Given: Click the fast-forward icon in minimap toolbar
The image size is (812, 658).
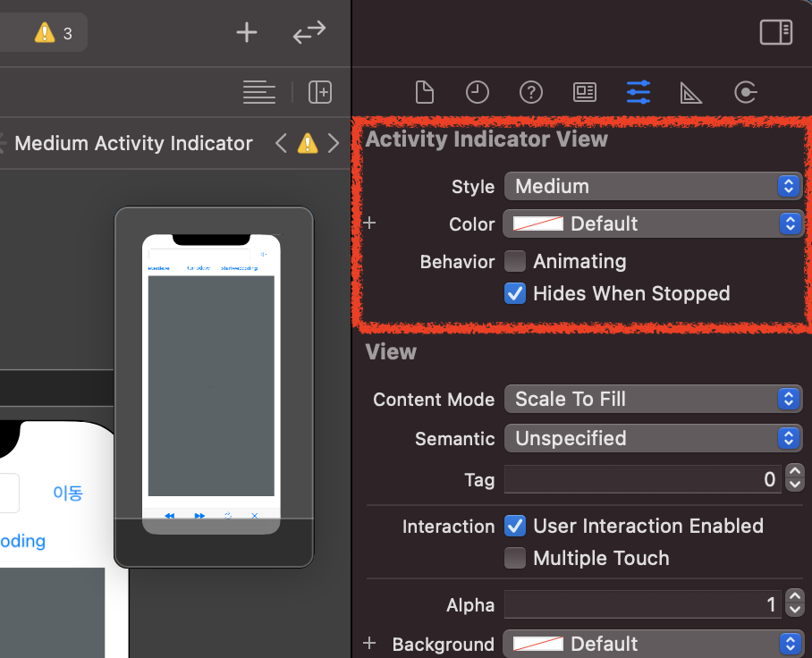Looking at the screenshot, I should tap(199, 516).
